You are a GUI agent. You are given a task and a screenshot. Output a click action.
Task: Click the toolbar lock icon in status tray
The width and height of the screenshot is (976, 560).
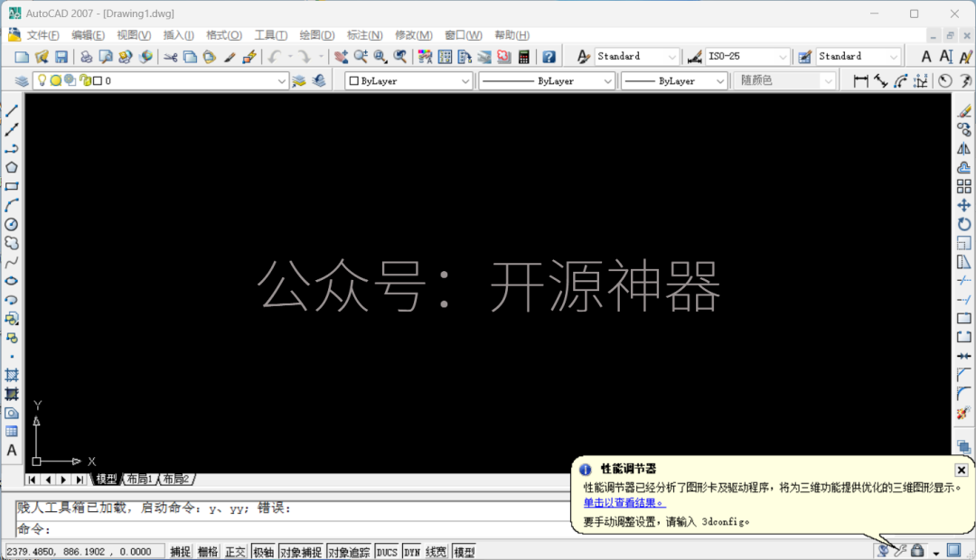pyautogui.click(x=917, y=551)
